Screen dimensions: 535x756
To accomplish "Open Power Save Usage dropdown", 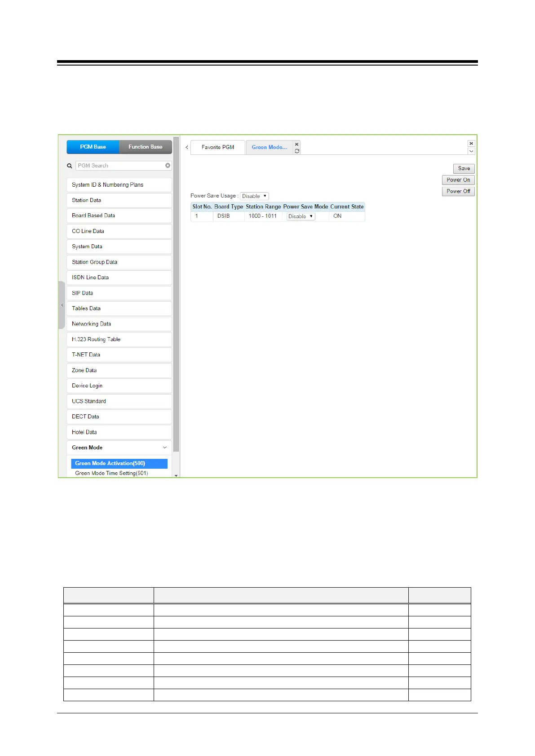I will pyautogui.click(x=254, y=196).
